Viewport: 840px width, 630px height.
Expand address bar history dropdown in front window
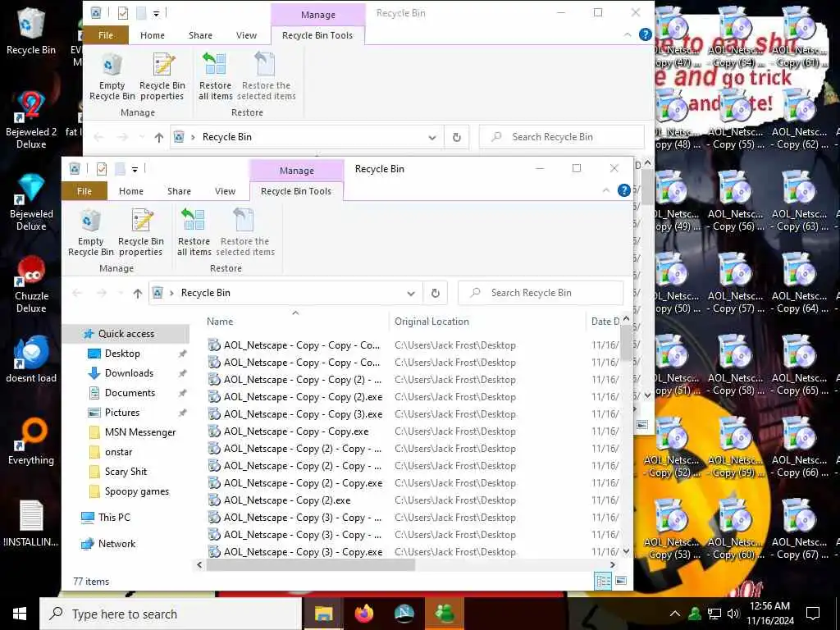(411, 293)
